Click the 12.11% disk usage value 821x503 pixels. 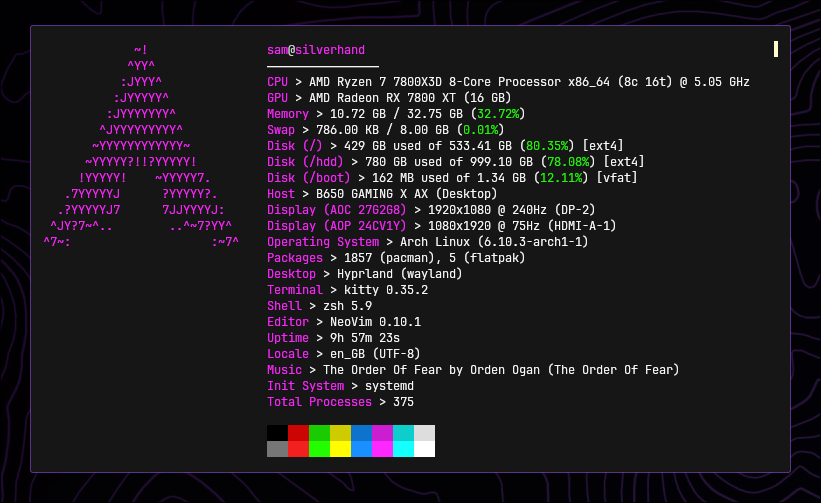coord(561,178)
